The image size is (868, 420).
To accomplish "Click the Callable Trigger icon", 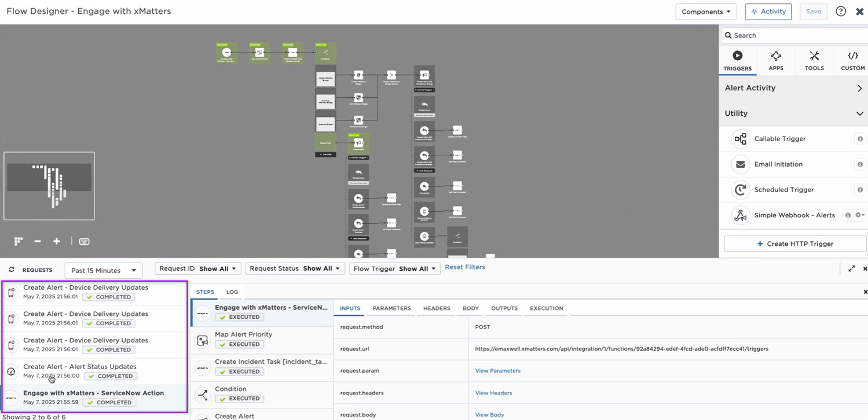I will pyautogui.click(x=740, y=139).
